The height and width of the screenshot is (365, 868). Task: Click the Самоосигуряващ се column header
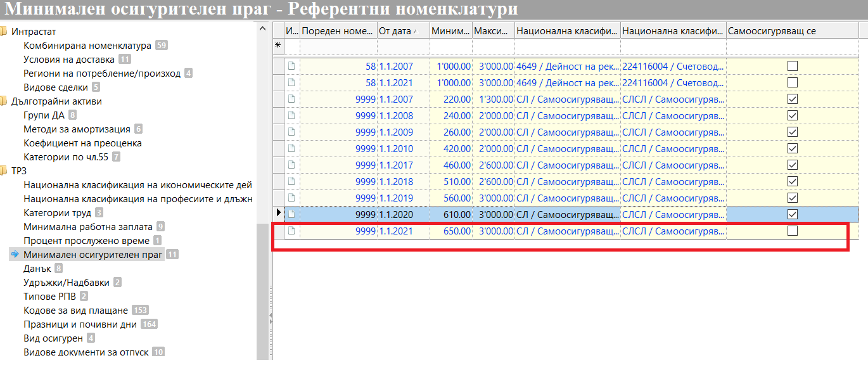[792, 30]
